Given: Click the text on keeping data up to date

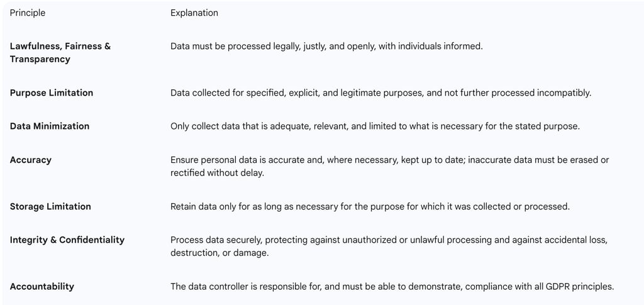Looking at the screenshot, I should click(390, 160).
